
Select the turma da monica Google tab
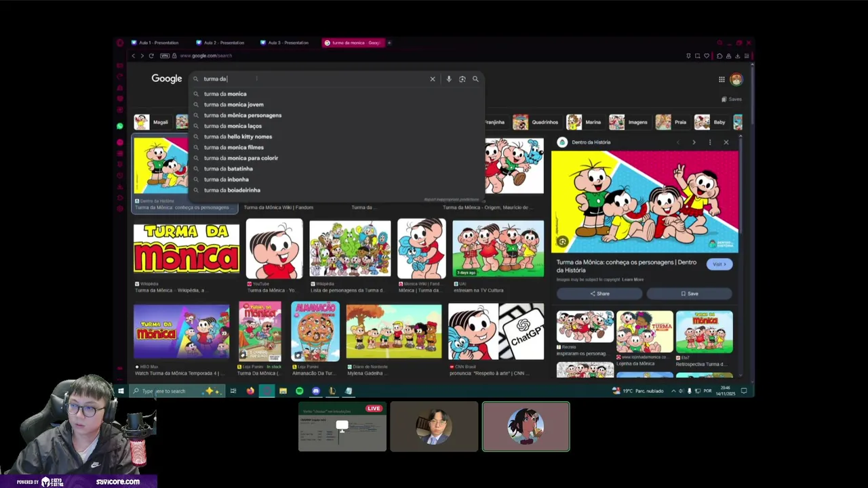pos(353,43)
